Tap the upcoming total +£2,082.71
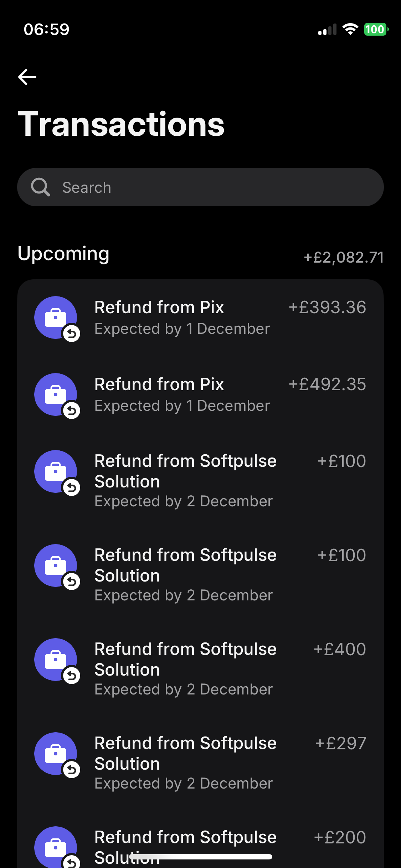401x868 pixels. [343, 257]
